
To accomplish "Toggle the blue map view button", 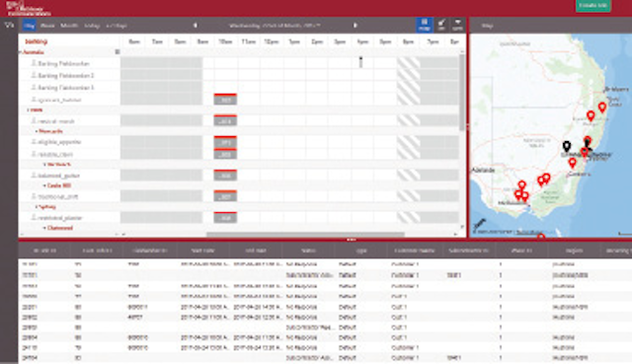I will [424, 25].
